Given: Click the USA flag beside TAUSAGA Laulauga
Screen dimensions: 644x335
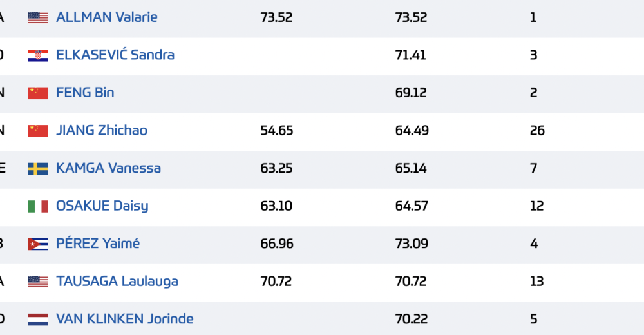Looking at the screenshot, I should (38, 282).
